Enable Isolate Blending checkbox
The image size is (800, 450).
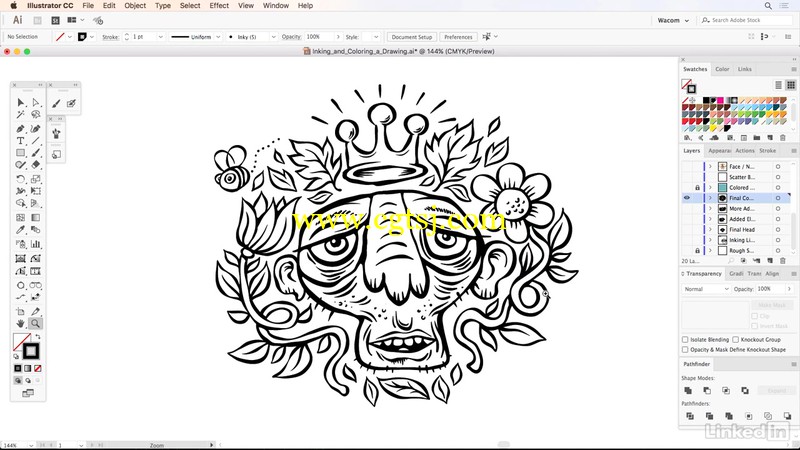tap(685, 339)
